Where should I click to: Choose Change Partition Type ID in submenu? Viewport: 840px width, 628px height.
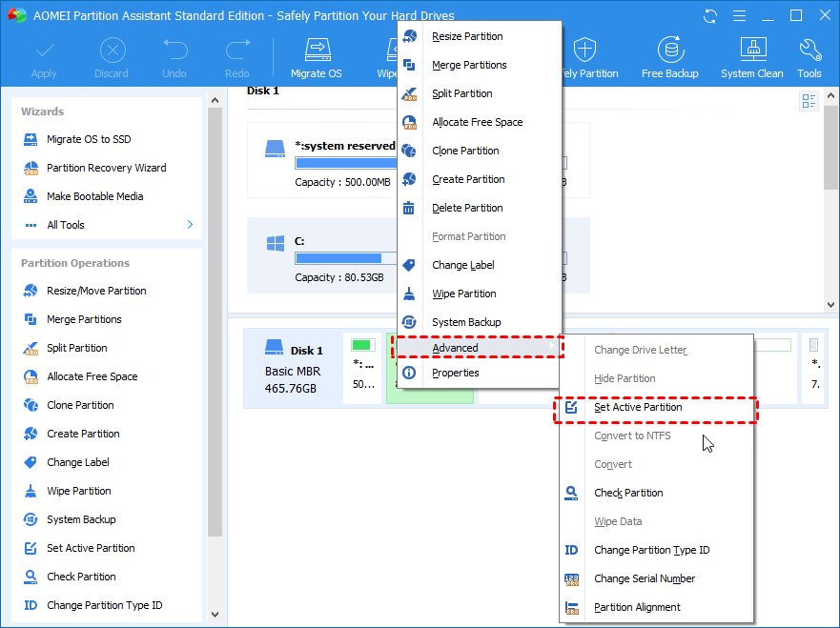656,550
